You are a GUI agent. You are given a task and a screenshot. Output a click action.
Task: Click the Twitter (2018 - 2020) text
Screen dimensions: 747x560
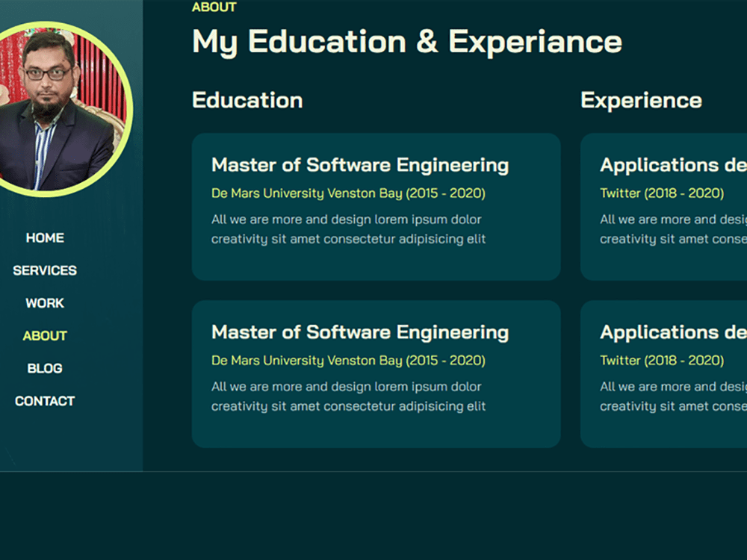(662, 193)
